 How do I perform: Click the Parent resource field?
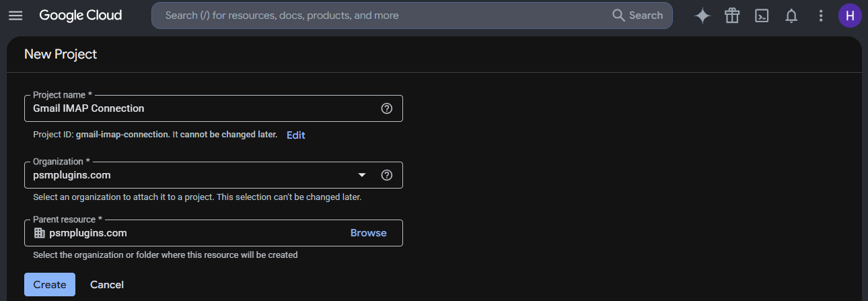pyautogui.click(x=213, y=233)
